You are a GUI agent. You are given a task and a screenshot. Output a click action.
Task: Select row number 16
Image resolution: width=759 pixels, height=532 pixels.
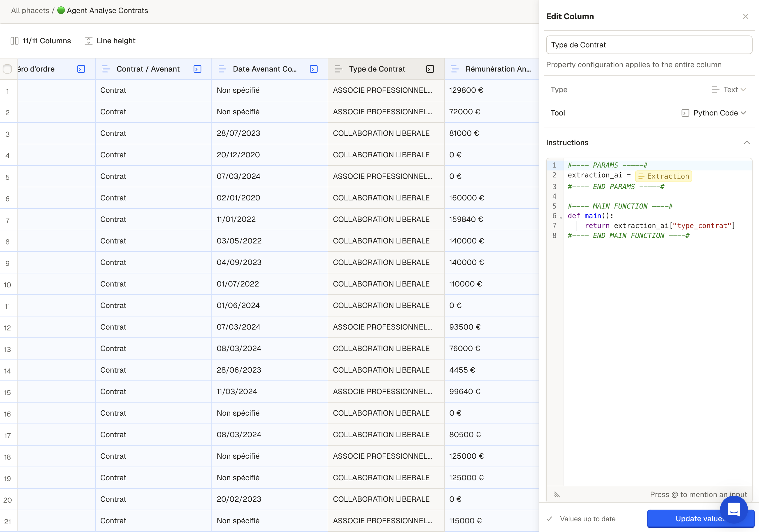pyautogui.click(x=7, y=414)
